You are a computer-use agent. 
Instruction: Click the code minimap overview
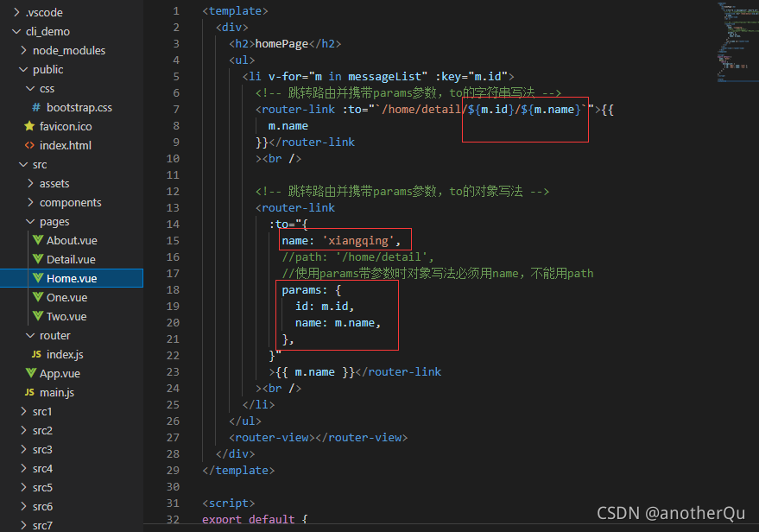click(x=737, y=42)
